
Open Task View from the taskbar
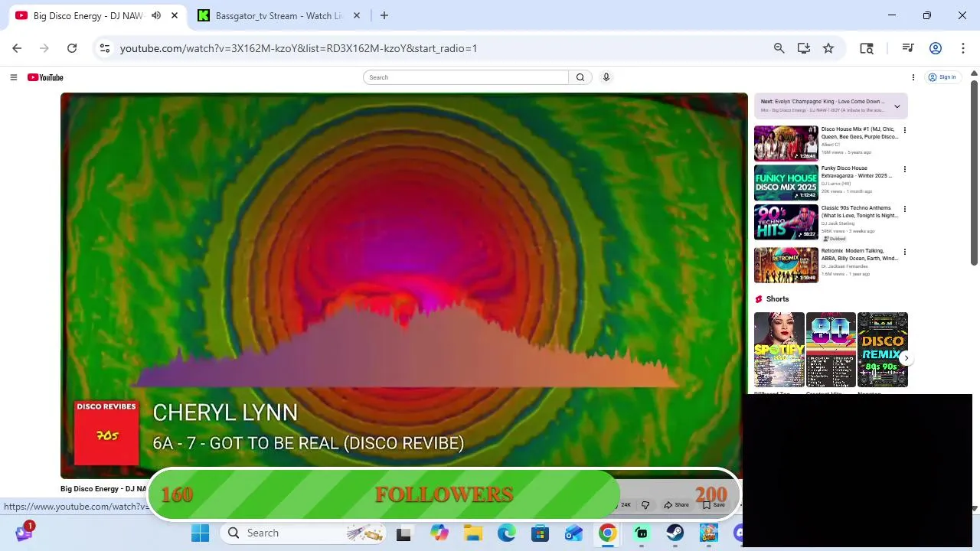pyautogui.click(x=403, y=533)
